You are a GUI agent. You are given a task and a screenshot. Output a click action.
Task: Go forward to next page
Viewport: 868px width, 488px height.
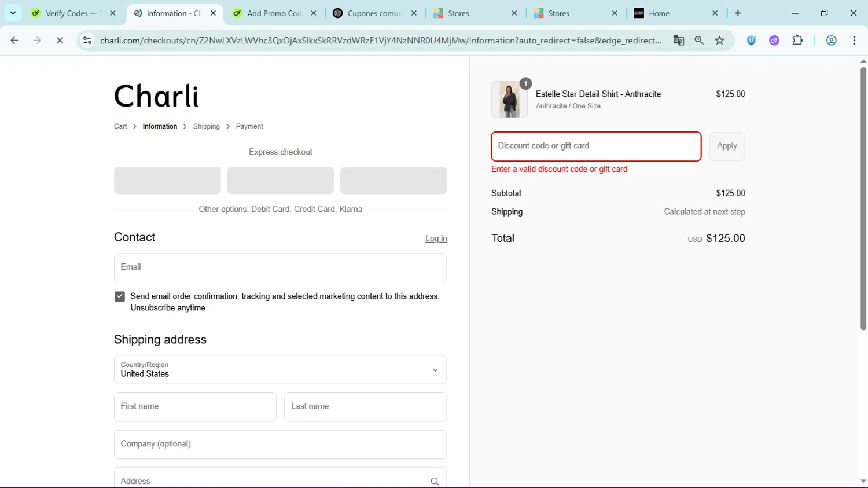click(x=37, y=40)
